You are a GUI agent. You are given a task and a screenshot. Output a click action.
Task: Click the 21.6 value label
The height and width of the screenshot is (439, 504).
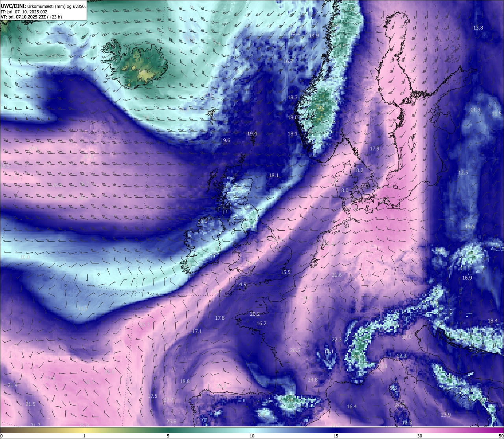point(337,275)
